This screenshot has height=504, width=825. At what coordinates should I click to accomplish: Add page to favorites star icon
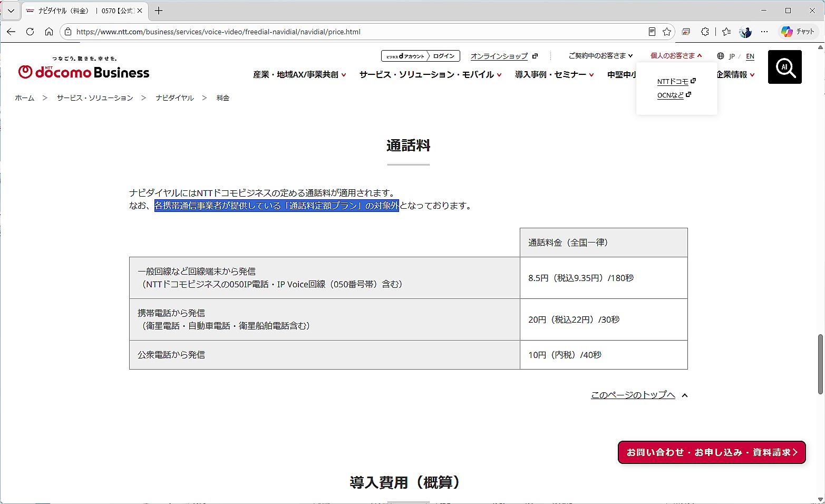point(667,32)
